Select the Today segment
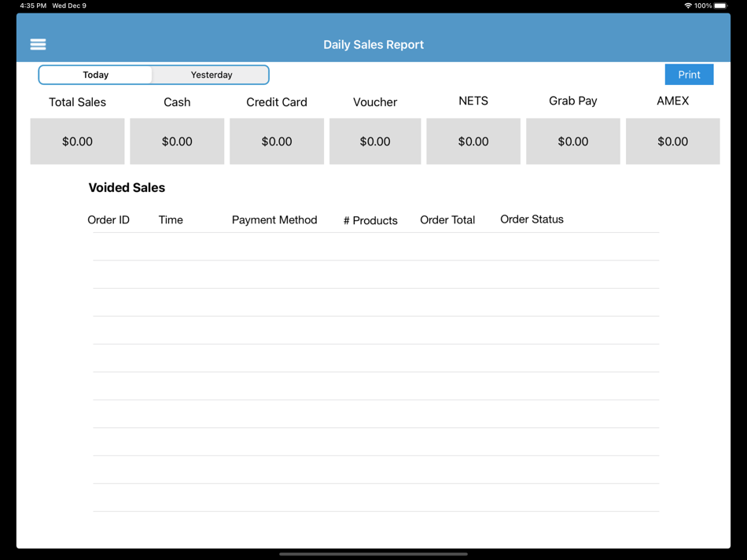 point(96,75)
